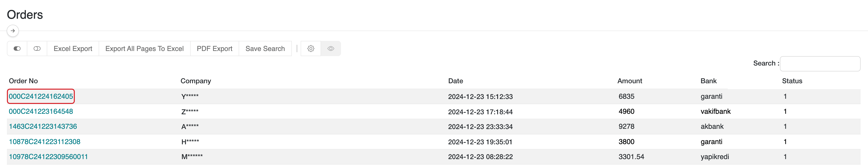Open order 000C241224162405

pyautogui.click(x=41, y=97)
